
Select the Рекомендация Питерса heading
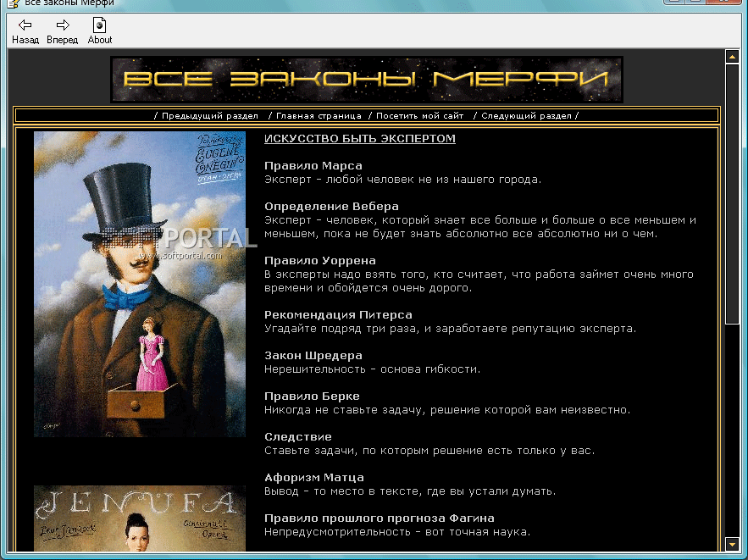[x=338, y=315]
